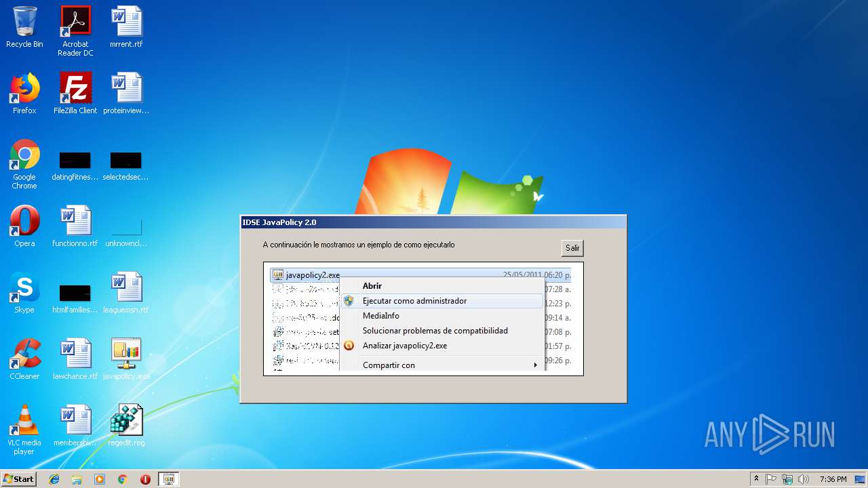Open Windows Explorer from taskbar
868x488 pixels.
click(x=77, y=479)
